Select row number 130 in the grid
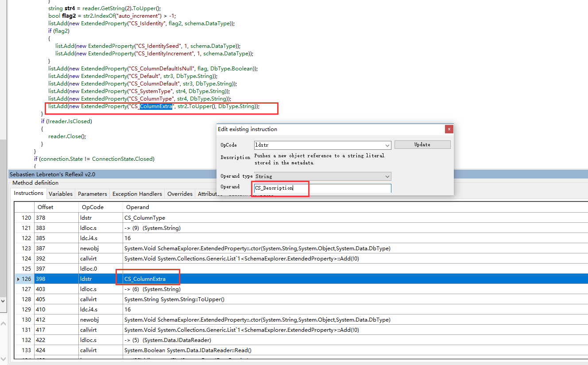This screenshot has width=588, height=365. pyautogui.click(x=24, y=320)
